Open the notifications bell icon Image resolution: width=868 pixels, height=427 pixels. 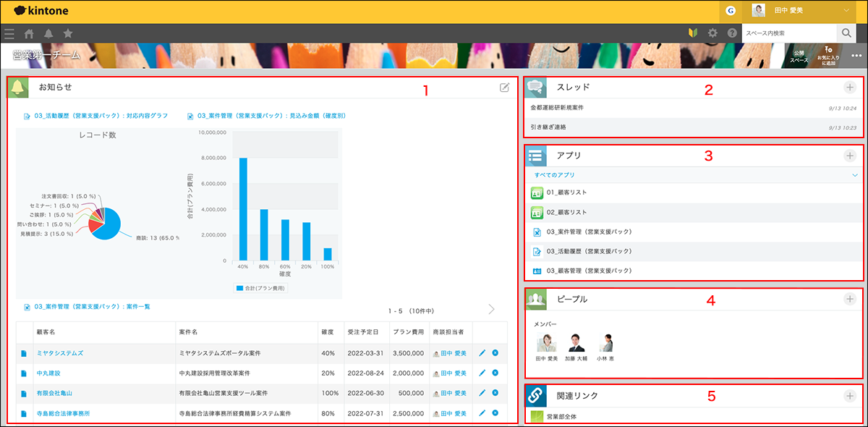[x=48, y=33]
